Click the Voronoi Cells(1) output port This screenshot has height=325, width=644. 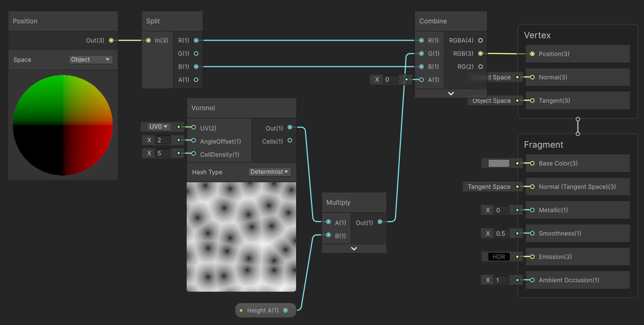(290, 140)
